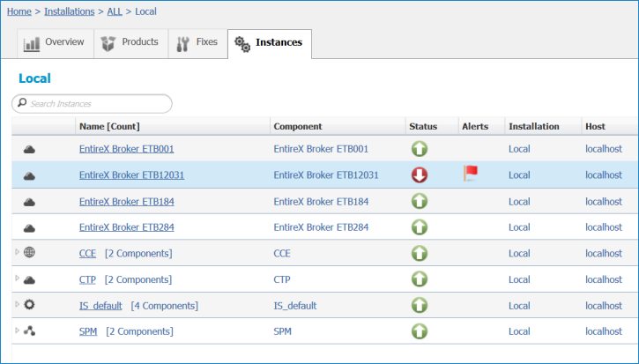Open EntireX Broker ETB184 instance link
The height and width of the screenshot is (364, 639).
(127, 201)
